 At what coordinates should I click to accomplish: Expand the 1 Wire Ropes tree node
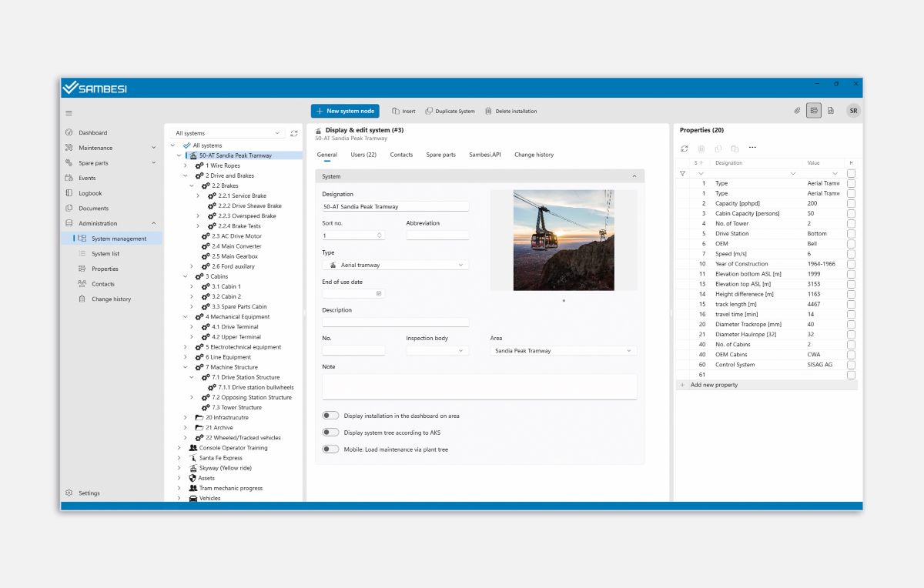[186, 165]
